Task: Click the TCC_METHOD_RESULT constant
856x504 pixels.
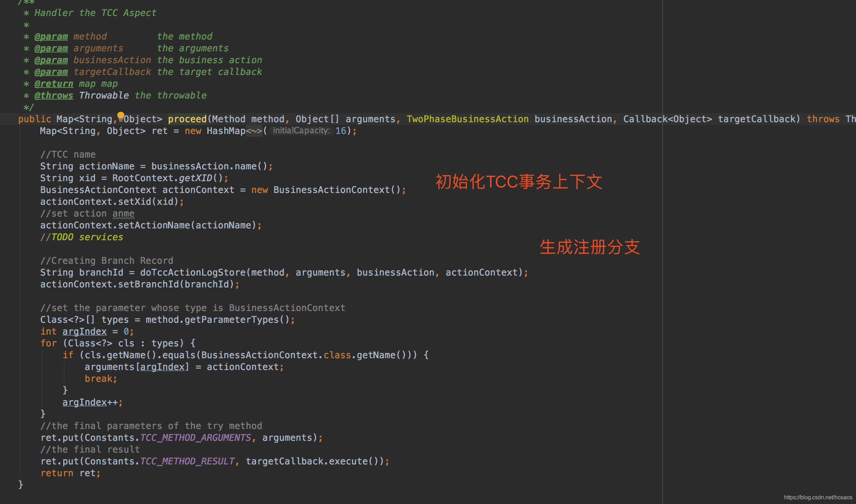Action: tap(187, 461)
